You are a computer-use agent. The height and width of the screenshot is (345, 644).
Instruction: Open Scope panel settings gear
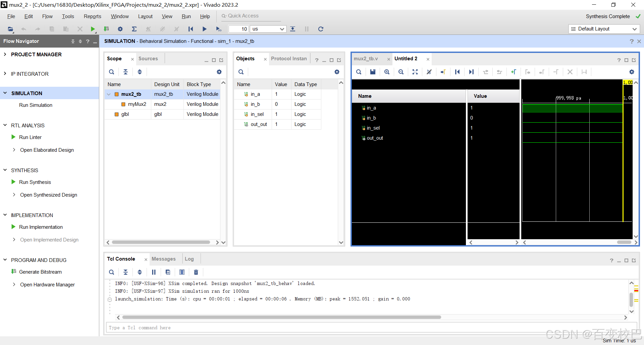pos(219,72)
